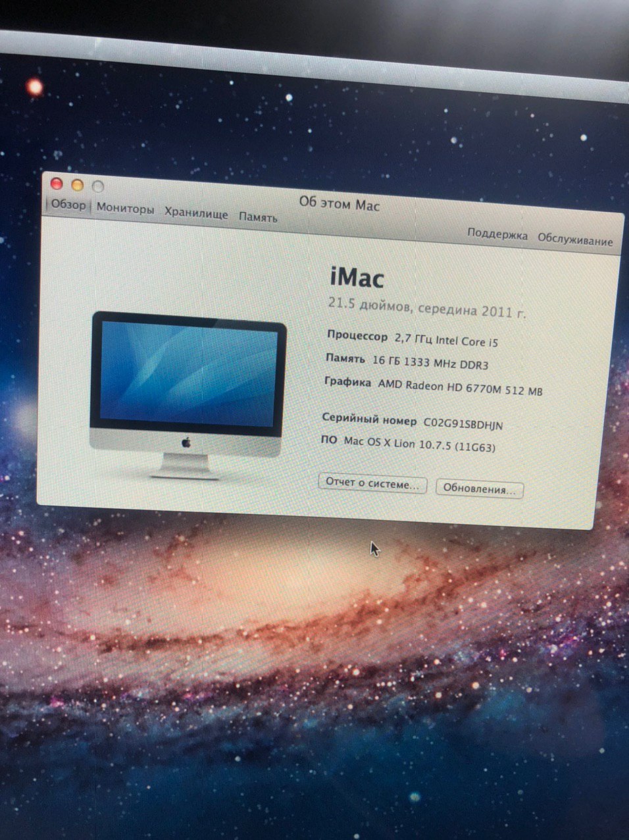Image resolution: width=629 pixels, height=840 pixels.
Task: Click the Графика label
Action: [347, 381]
